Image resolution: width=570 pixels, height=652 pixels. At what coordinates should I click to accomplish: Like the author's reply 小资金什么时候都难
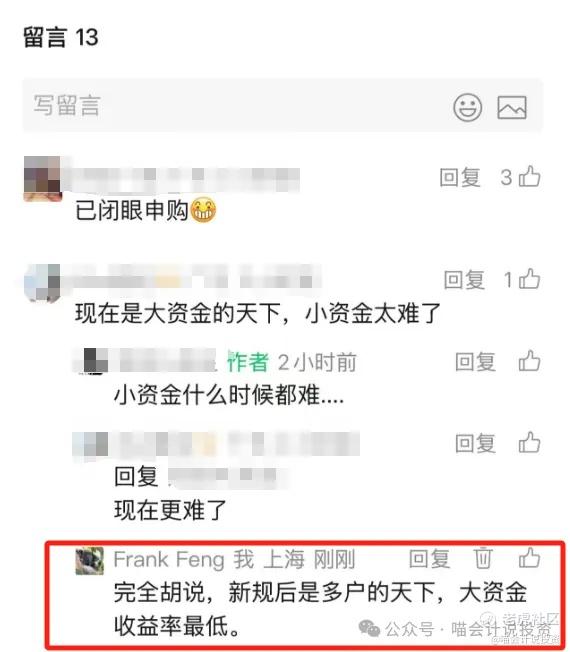click(x=530, y=361)
